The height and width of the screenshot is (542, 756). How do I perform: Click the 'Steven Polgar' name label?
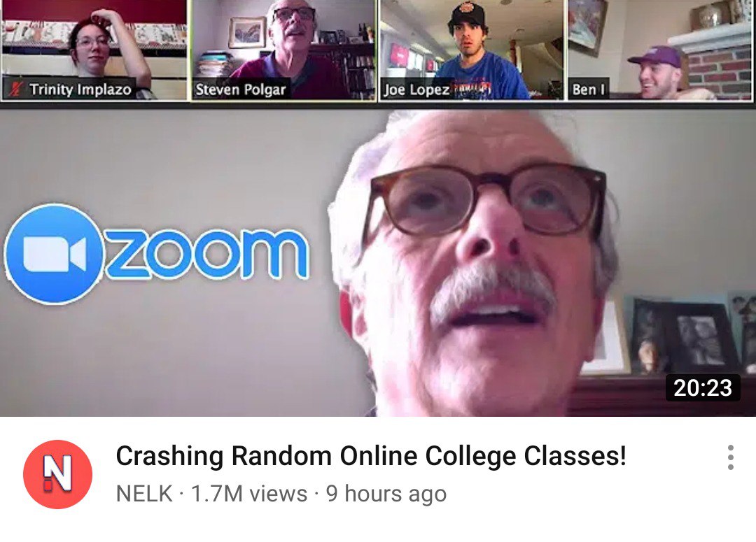click(241, 90)
